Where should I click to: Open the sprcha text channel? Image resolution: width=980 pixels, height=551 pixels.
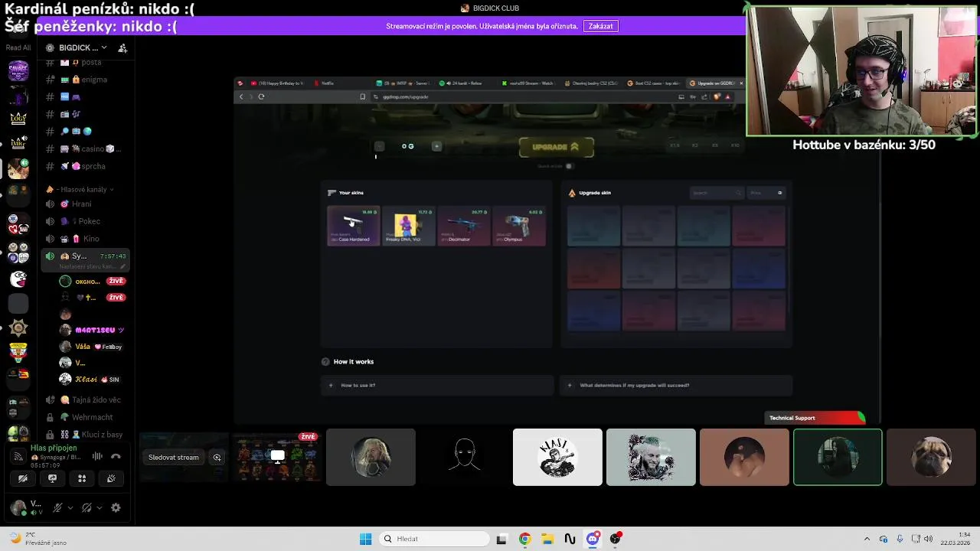[86, 166]
